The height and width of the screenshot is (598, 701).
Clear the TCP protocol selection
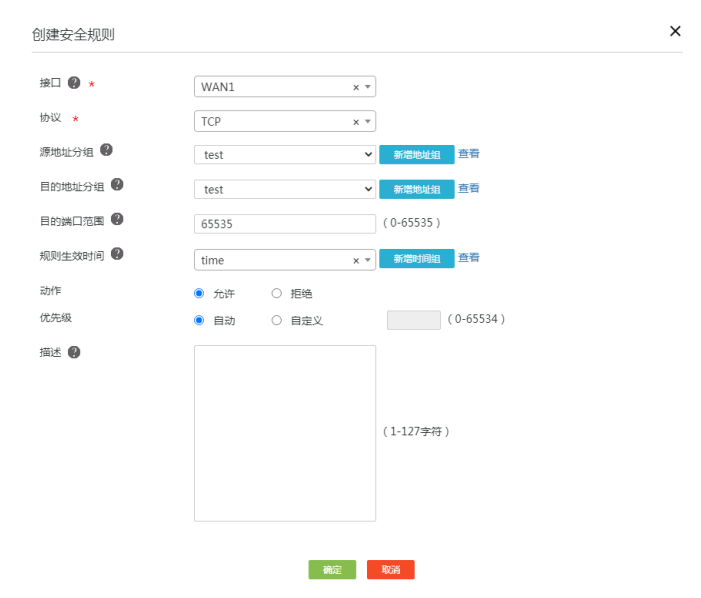click(x=355, y=122)
